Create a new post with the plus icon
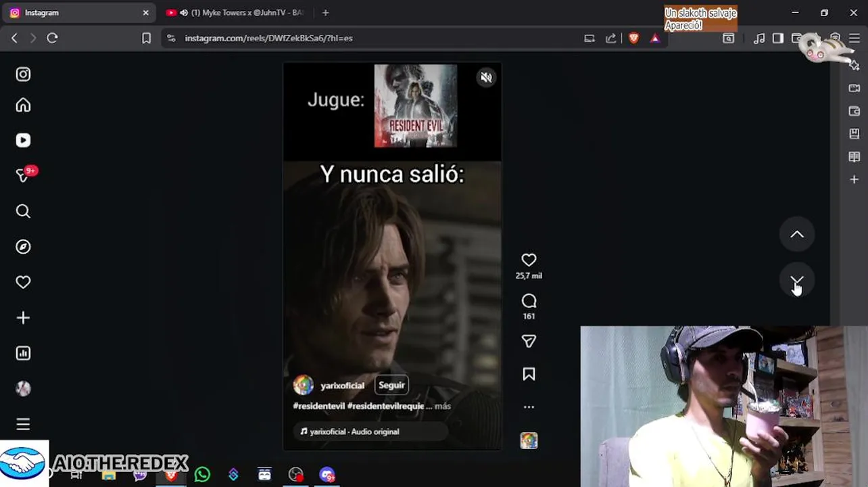This screenshot has width=868, height=487. [x=23, y=318]
